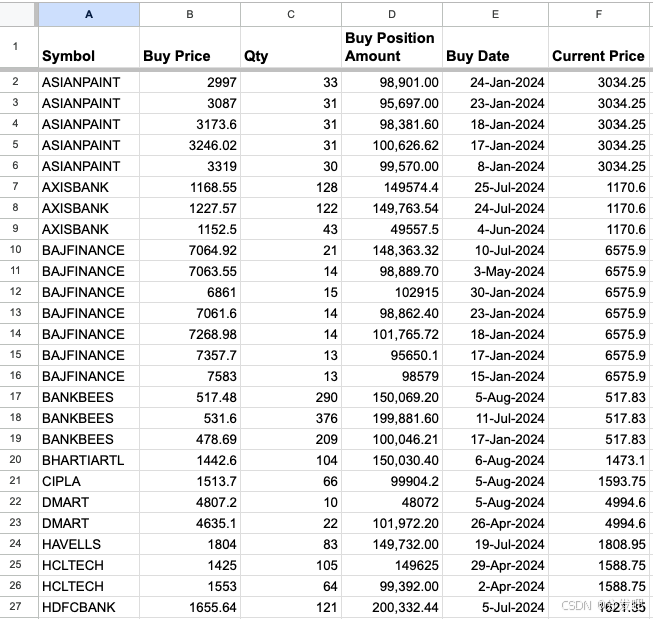This screenshot has height=619, width=653.
Task: Click amount 200,332.44 cell
Action: [x=392, y=607]
